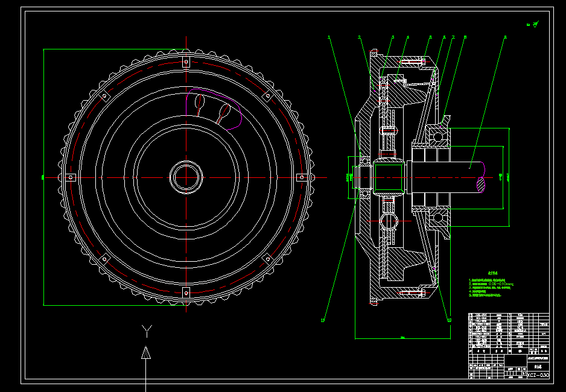Select the 0.06-0.10mm requirement text
This screenshot has height=392, width=566.
click(501, 284)
